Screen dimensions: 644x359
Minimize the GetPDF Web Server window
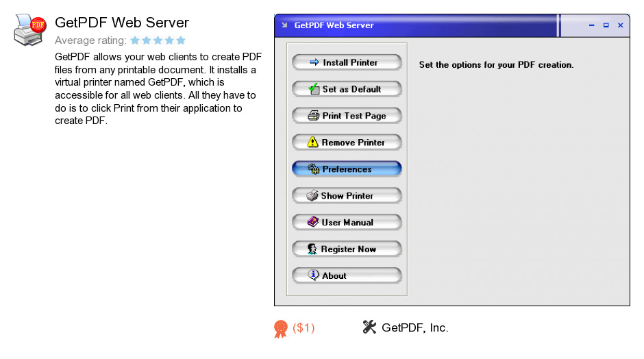click(591, 25)
